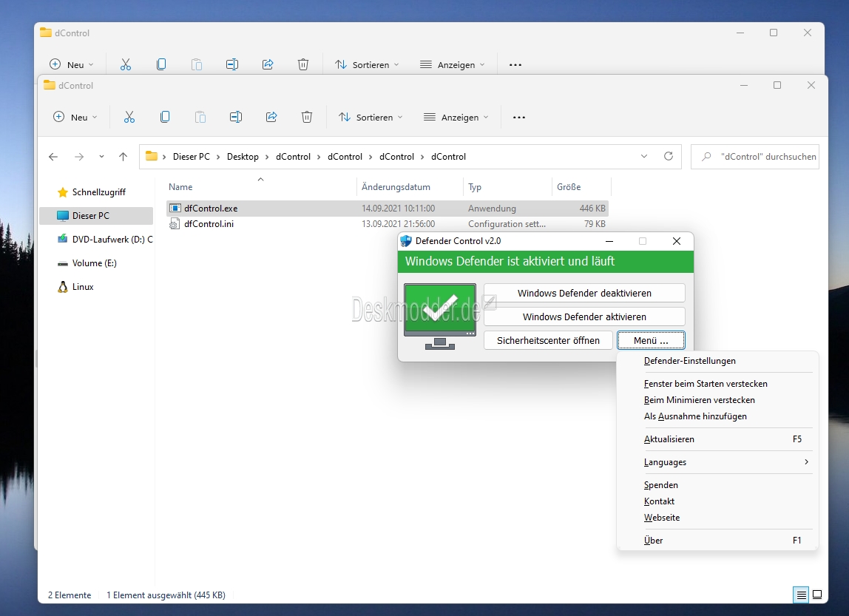Select Dieser PC in the navigation pane
849x616 pixels.
(x=96, y=215)
